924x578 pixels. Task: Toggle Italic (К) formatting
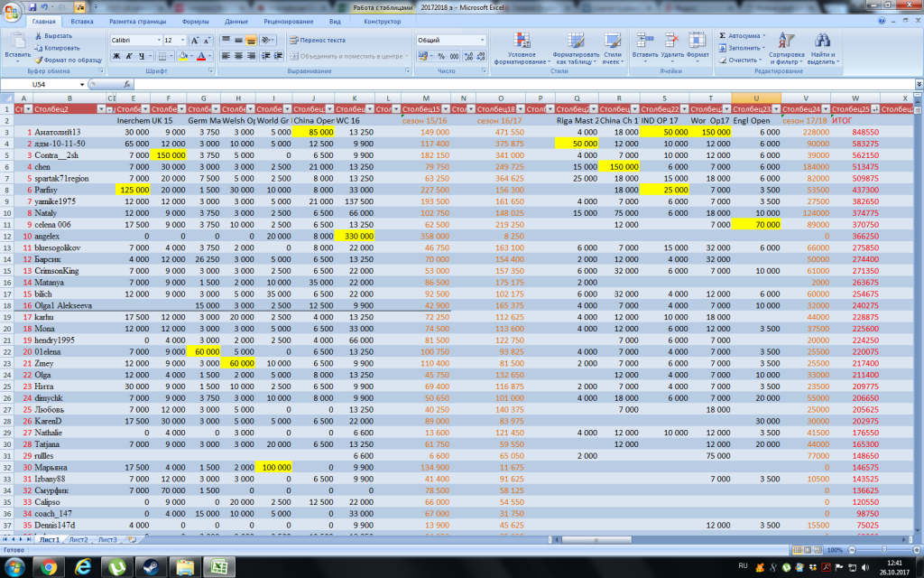point(129,56)
